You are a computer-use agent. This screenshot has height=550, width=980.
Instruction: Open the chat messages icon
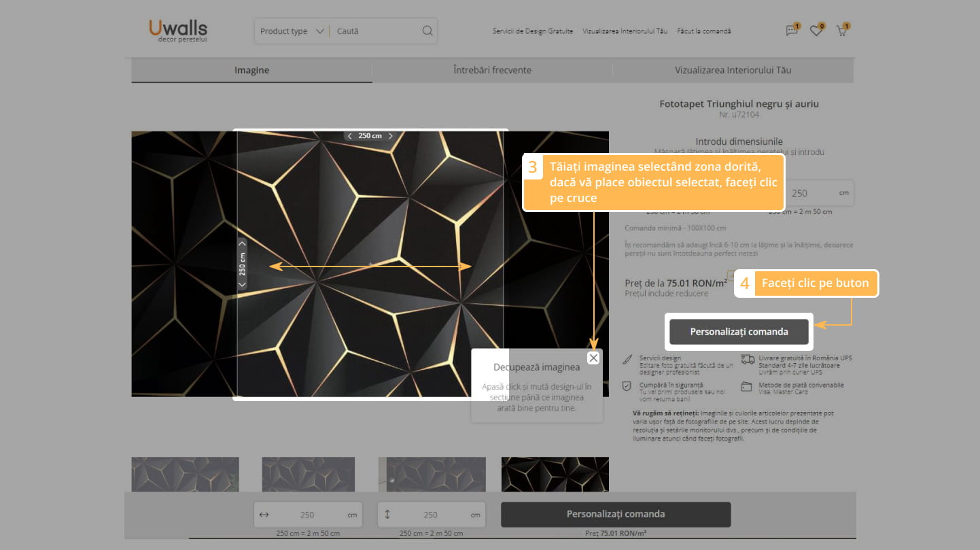792,31
